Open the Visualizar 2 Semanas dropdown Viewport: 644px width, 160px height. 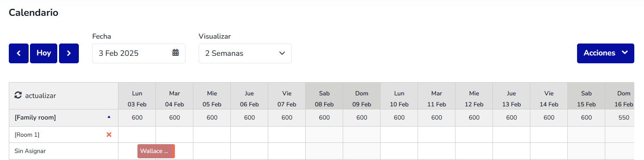(x=245, y=53)
